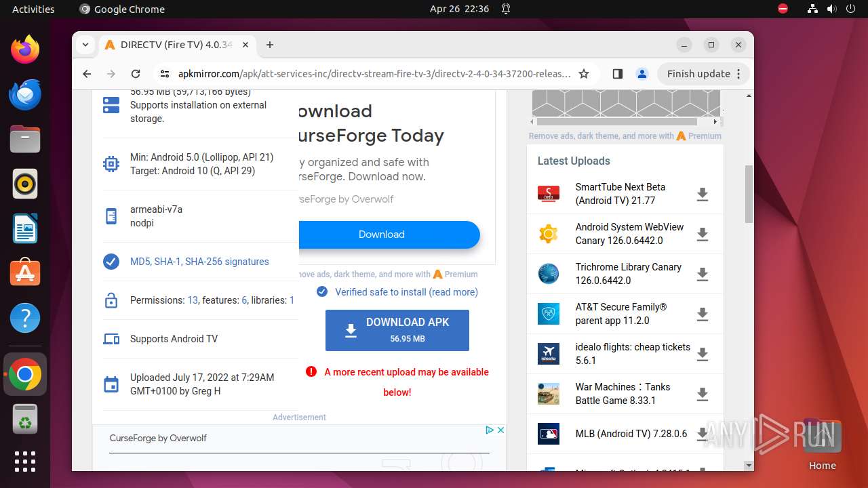Viewport: 868px width, 488px height.
Task: Download AT&T Secure Family via arrow icon
Action: click(703, 314)
